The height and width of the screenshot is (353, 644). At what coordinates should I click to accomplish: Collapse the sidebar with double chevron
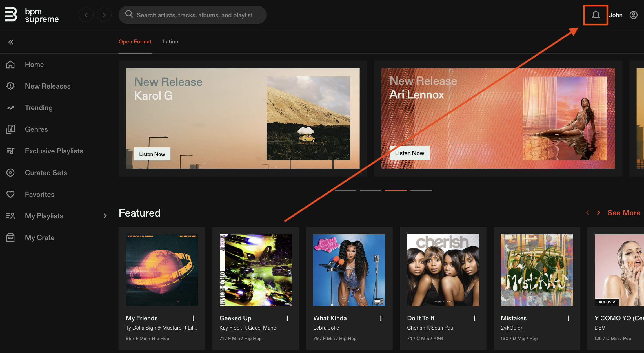[11, 42]
